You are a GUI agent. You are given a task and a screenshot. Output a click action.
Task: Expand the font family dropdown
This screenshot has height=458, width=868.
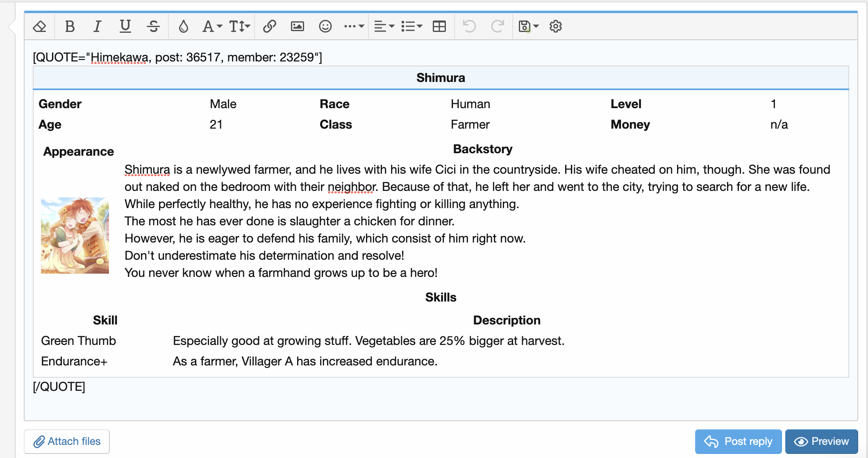click(212, 27)
